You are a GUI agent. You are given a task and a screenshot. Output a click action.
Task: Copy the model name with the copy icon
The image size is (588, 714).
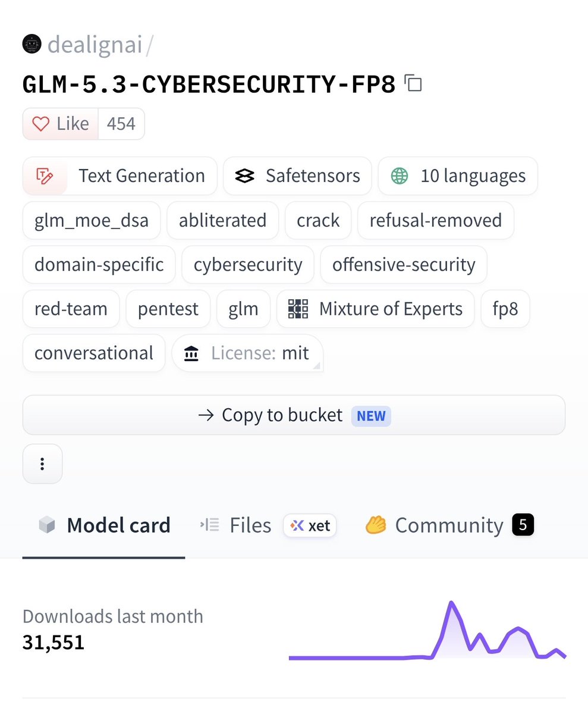pyautogui.click(x=413, y=83)
